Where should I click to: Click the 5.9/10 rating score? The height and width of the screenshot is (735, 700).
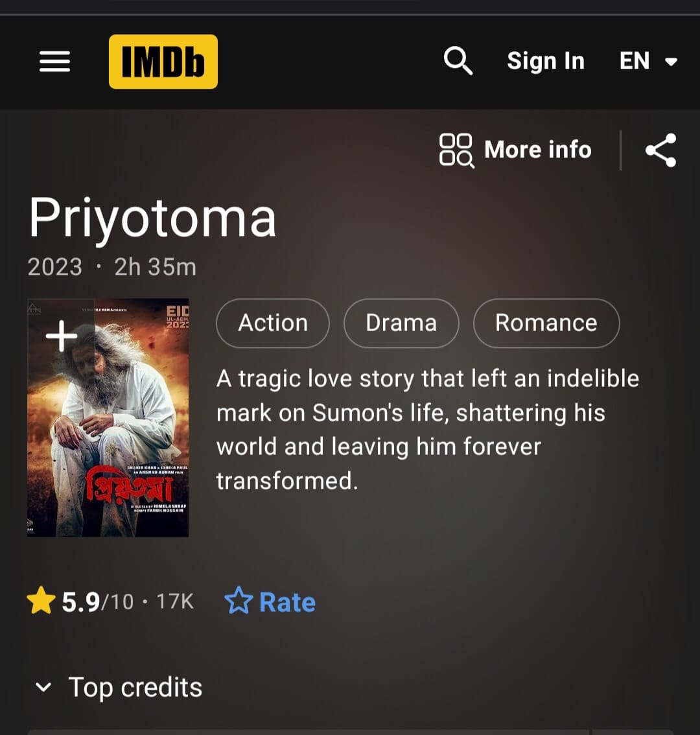click(x=97, y=602)
